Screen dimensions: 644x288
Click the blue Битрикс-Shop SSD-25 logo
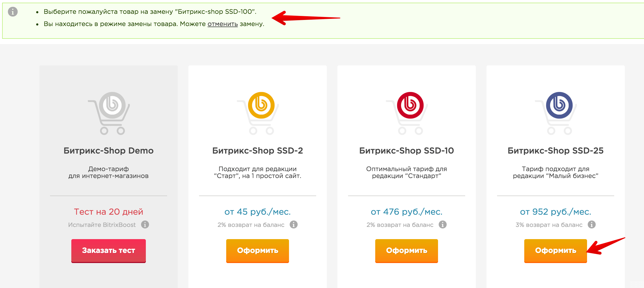(x=556, y=113)
